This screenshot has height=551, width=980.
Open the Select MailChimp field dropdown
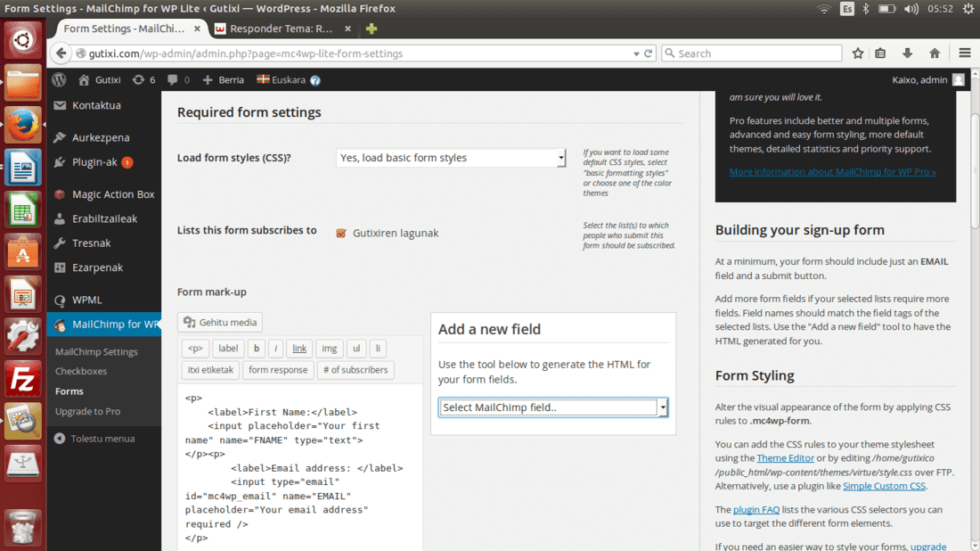coord(553,407)
